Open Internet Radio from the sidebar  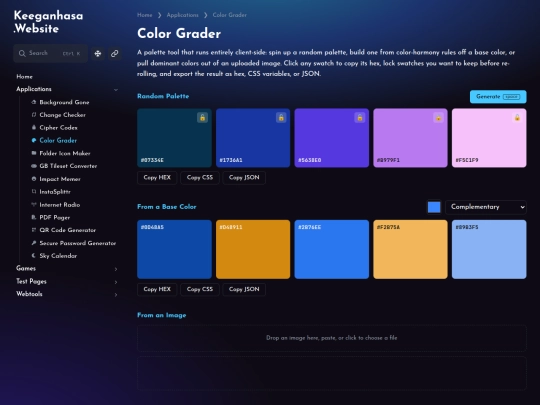click(x=60, y=205)
